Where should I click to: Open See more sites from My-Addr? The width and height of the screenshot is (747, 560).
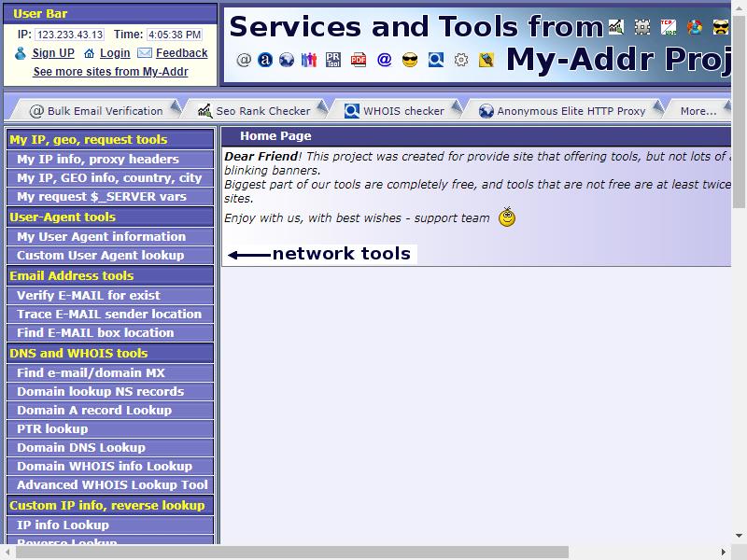pos(110,72)
